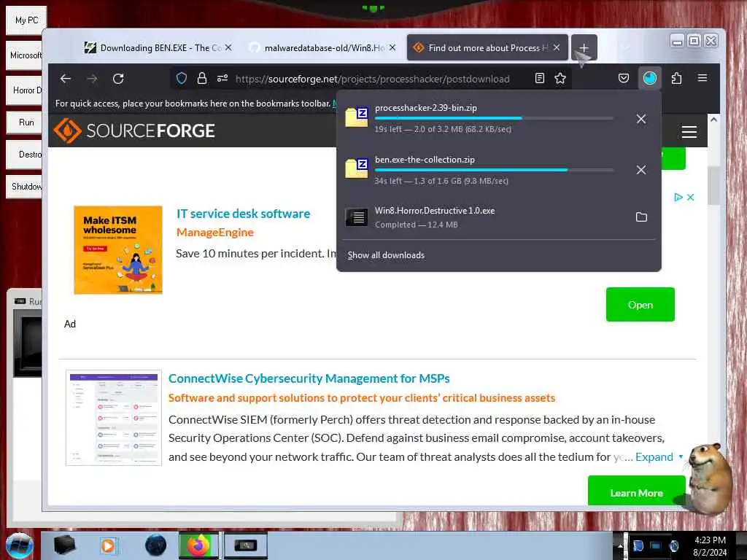Show hidden system tray icons
This screenshot has height=560, width=747.
[x=620, y=546]
